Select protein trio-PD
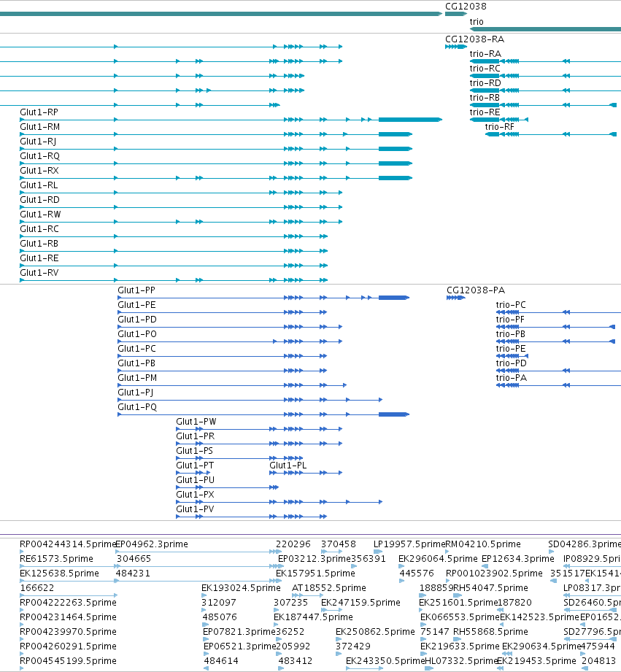 (x=512, y=363)
